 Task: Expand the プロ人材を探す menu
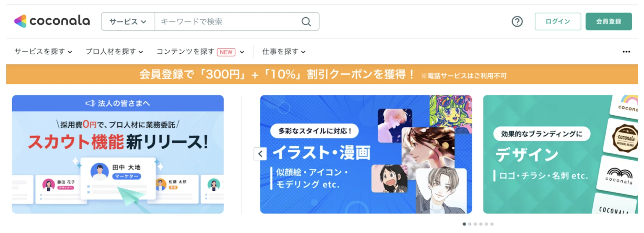pyautogui.click(x=115, y=52)
